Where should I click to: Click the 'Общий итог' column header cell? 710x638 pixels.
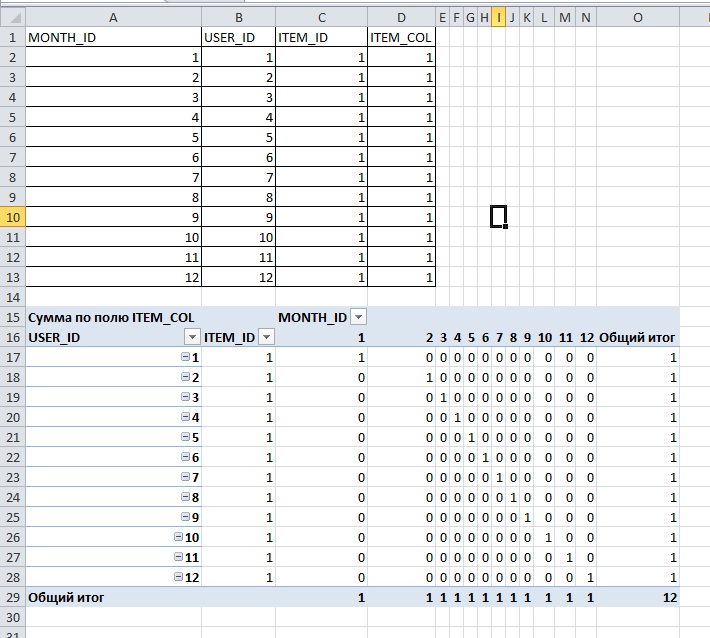pos(638,337)
